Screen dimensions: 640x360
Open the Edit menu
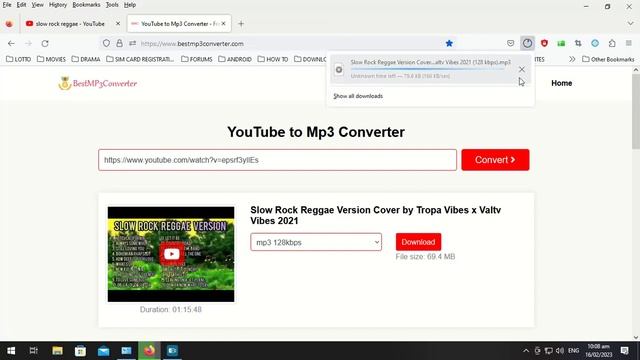coord(21,5)
